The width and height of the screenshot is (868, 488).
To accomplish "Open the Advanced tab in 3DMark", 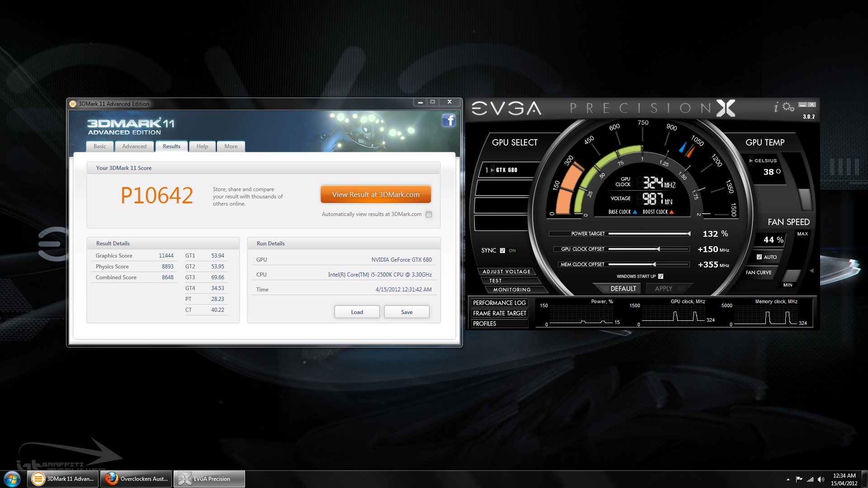I will 134,146.
